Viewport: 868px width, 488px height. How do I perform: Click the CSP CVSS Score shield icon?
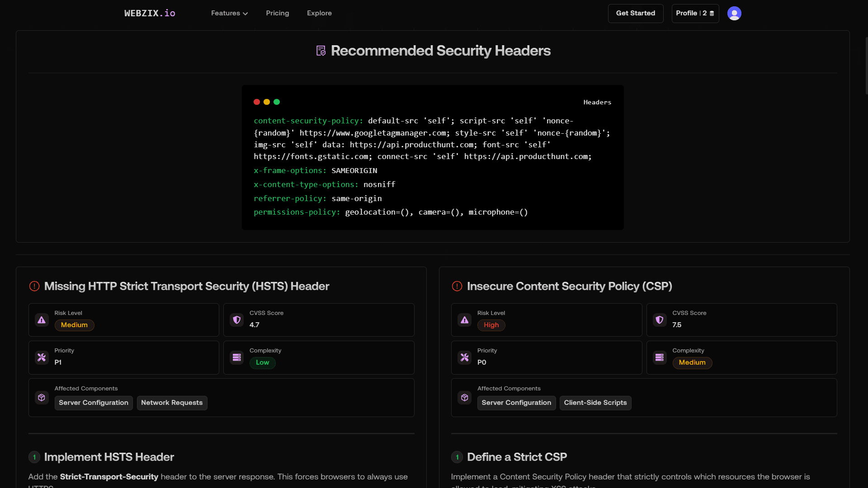660,320
